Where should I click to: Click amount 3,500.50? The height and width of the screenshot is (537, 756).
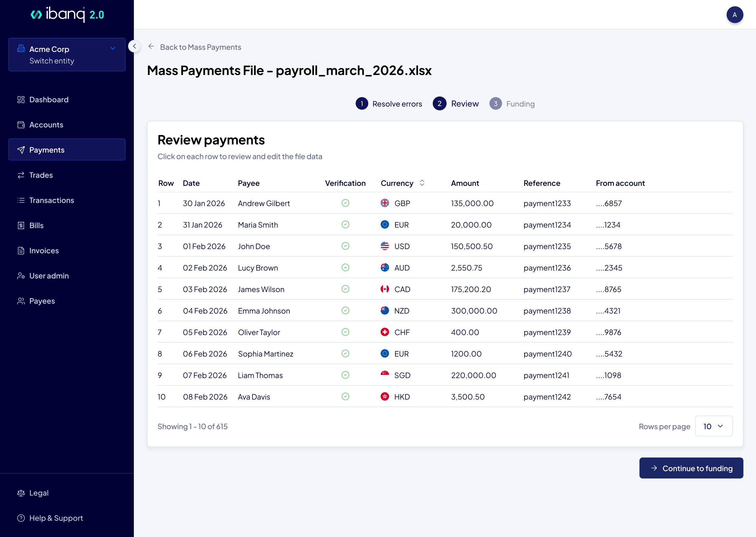click(x=468, y=397)
